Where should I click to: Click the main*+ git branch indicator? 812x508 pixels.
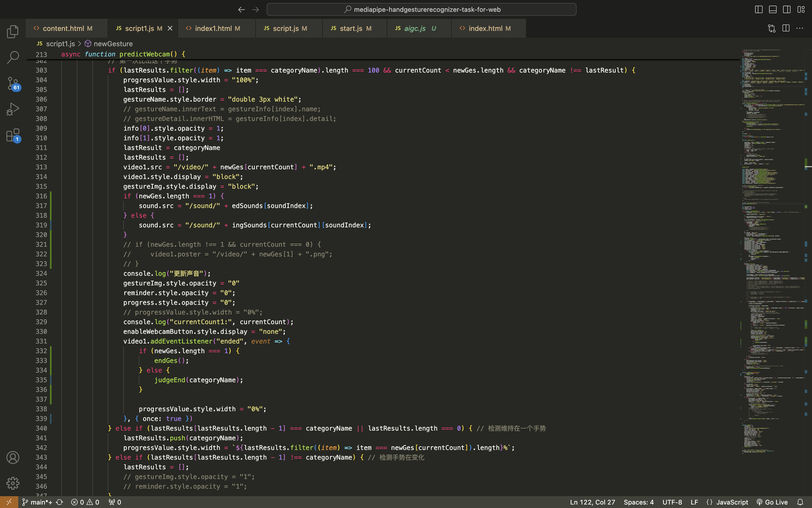pyautogui.click(x=38, y=502)
